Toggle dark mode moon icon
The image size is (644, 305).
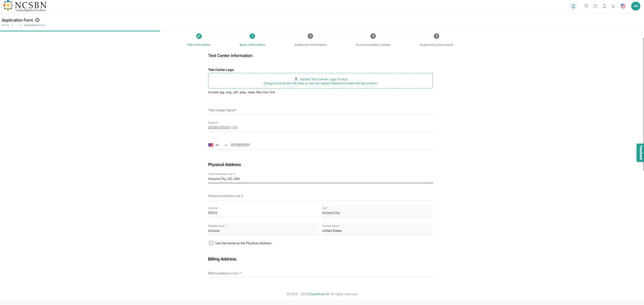click(x=613, y=6)
